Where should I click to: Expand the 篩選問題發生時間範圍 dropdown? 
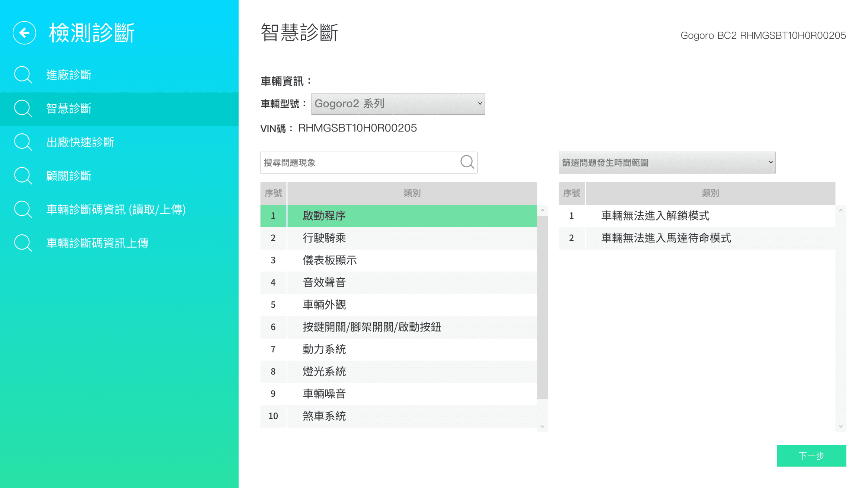(667, 162)
